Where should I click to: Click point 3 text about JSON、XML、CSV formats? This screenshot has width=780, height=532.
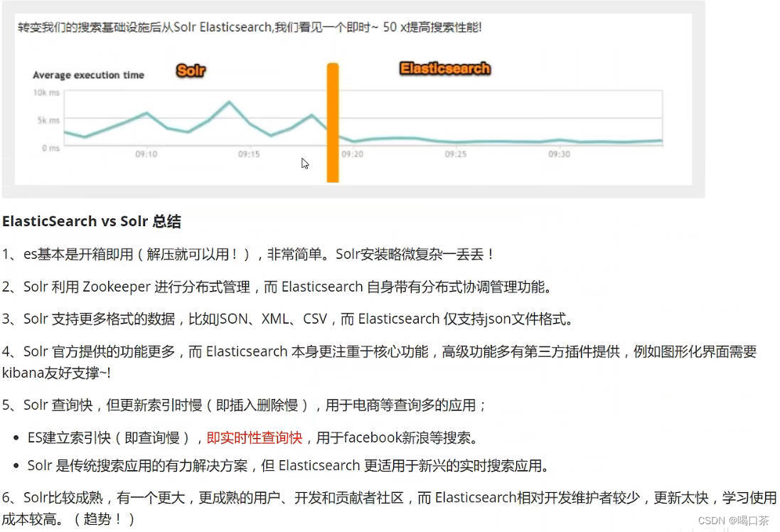(x=288, y=319)
